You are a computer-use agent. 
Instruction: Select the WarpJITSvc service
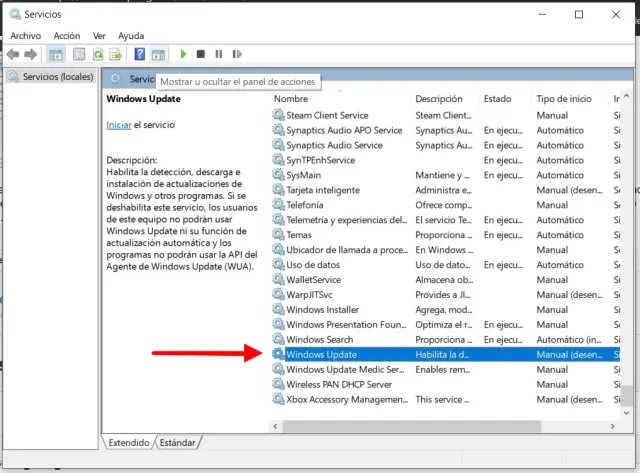[x=446, y=295]
